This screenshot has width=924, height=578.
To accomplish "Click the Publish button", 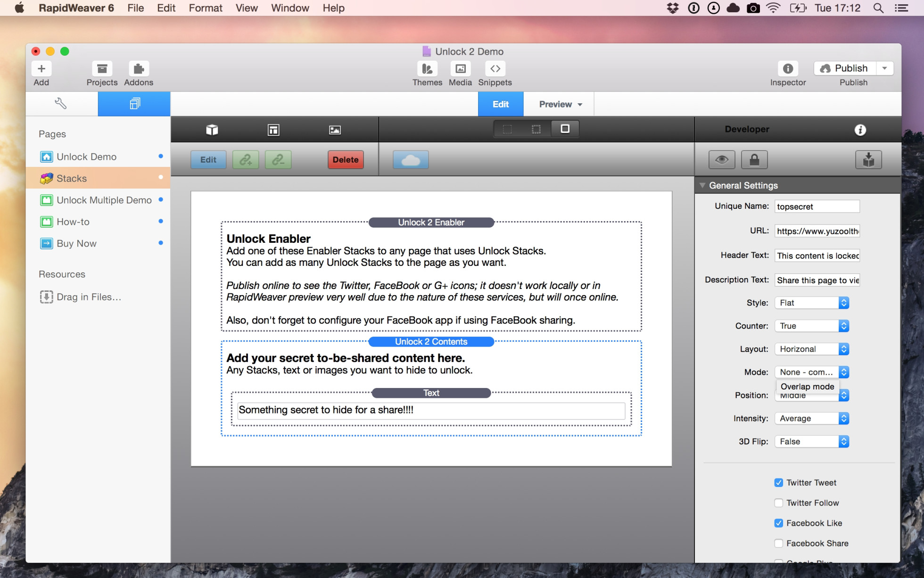I will click(x=845, y=68).
